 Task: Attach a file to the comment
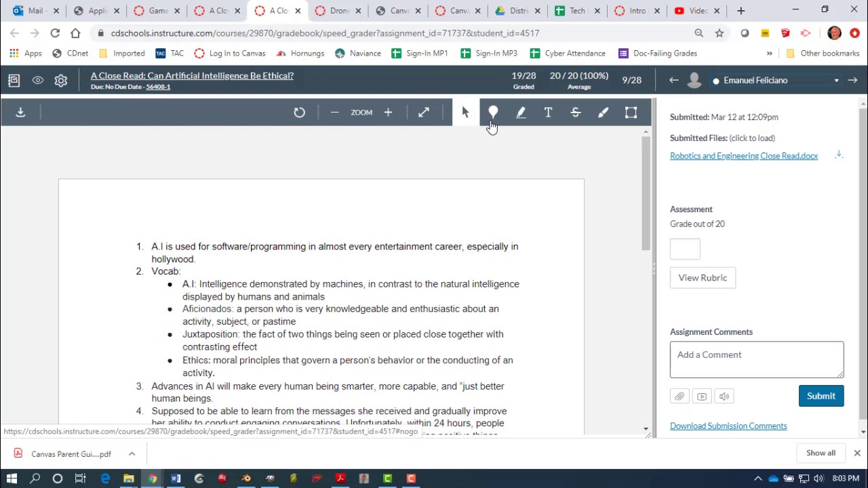679,396
